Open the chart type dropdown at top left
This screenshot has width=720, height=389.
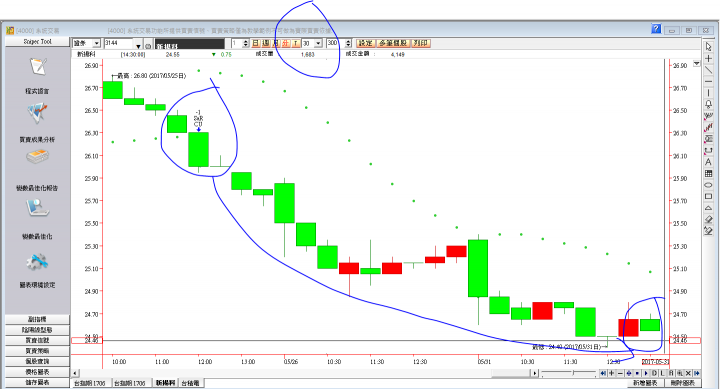(x=96, y=43)
